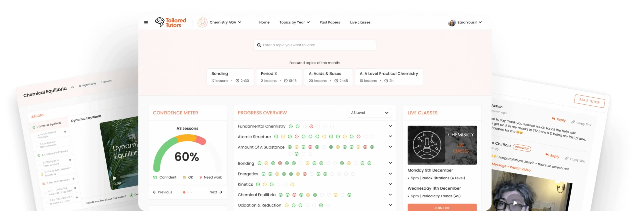Click the first green smiley in Energetics row
This screenshot has width=644, height=211.
point(263,174)
